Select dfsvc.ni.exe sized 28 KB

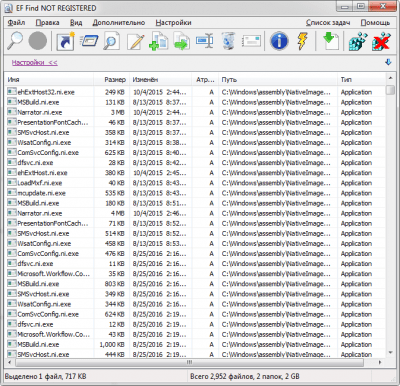[35, 163]
